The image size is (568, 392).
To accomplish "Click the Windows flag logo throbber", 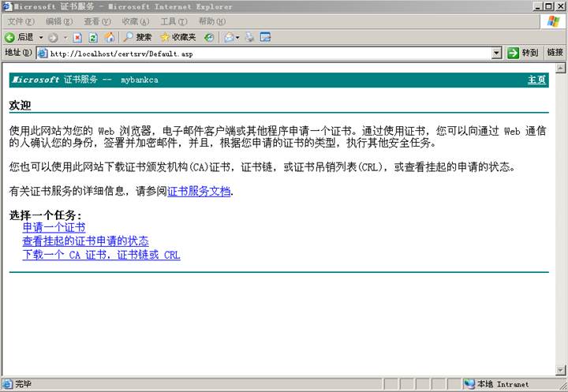I will click(x=553, y=21).
